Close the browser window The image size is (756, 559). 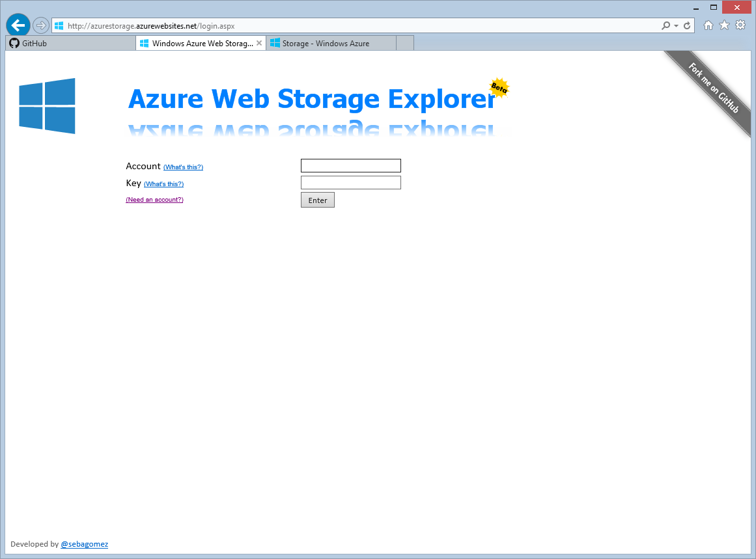(736, 7)
